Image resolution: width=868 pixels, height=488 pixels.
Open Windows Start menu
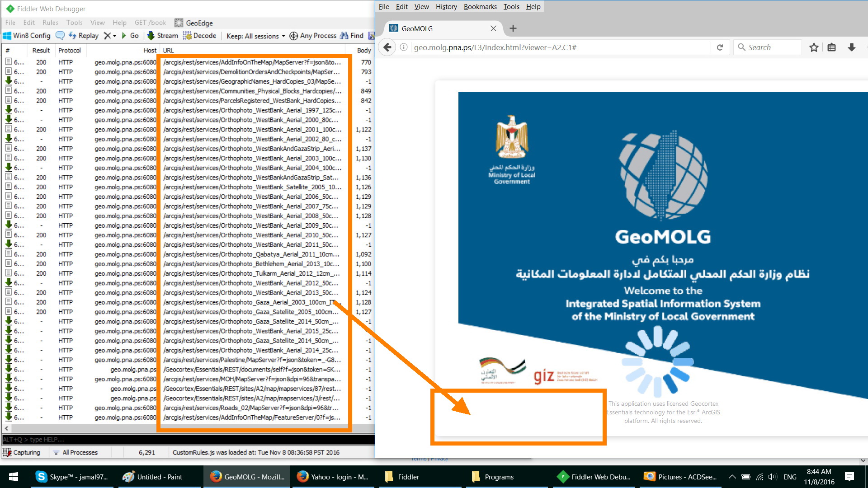click(14, 477)
